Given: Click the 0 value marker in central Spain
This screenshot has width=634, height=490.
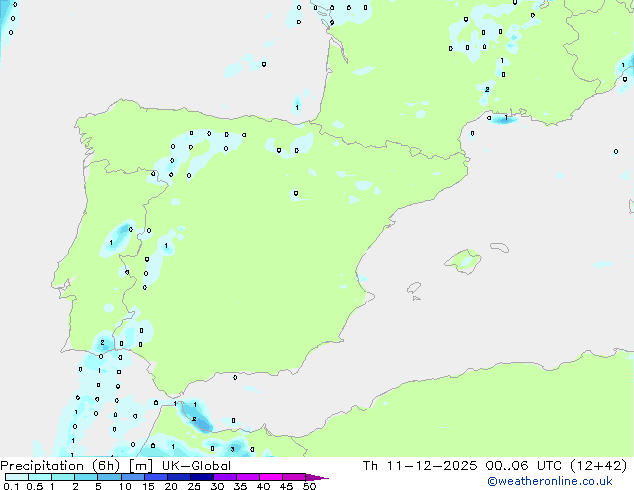Looking at the screenshot, I should (295, 193).
